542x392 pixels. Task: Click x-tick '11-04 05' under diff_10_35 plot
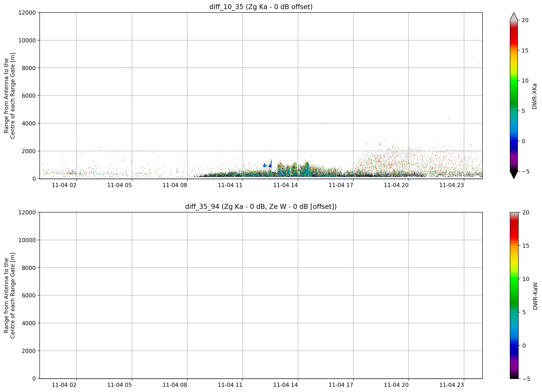point(119,185)
